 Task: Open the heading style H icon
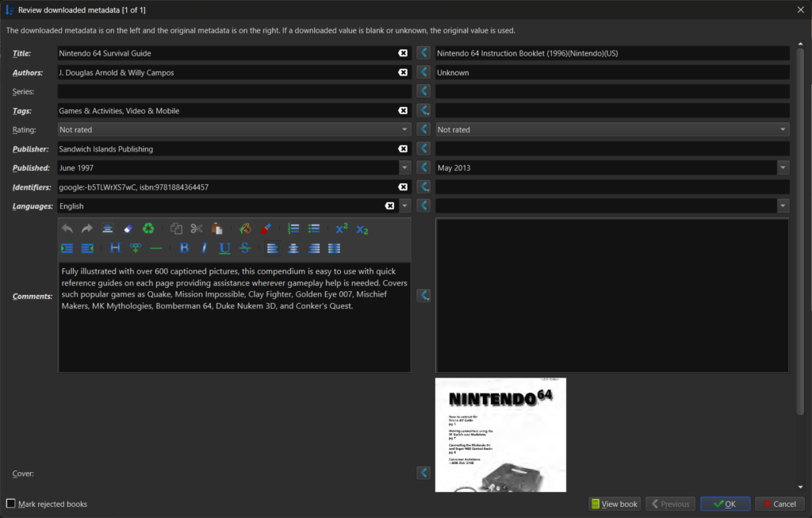115,248
